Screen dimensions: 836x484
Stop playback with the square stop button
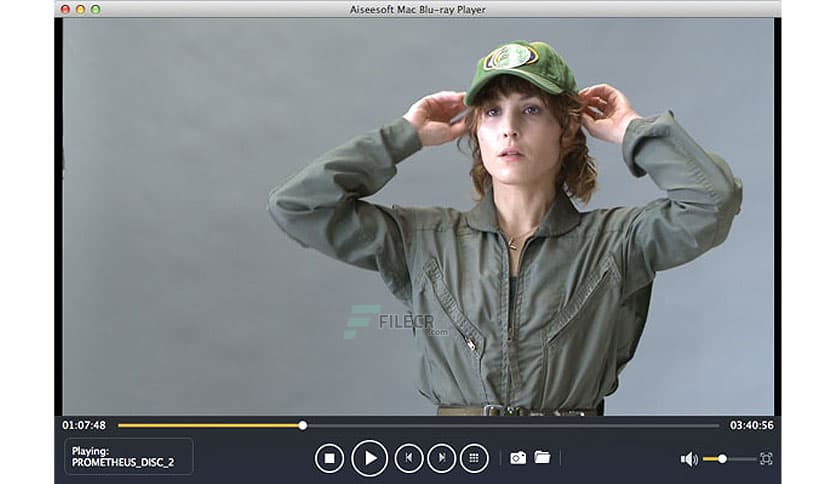pos(329,458)
